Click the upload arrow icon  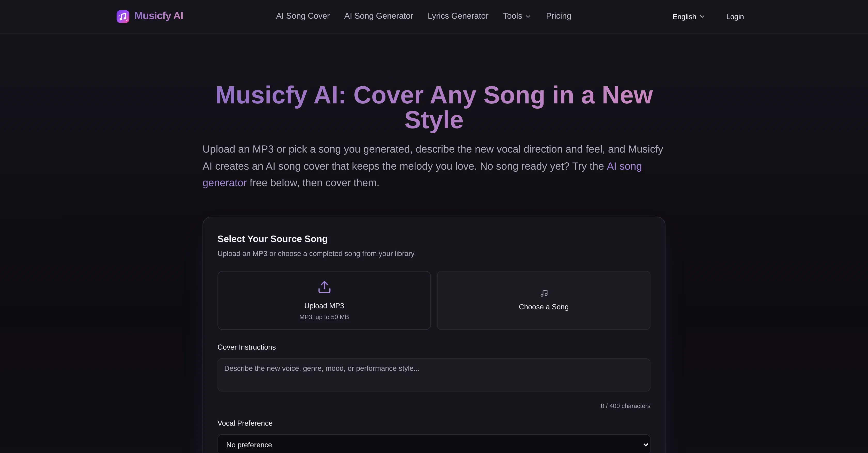[x=324, y=287]
